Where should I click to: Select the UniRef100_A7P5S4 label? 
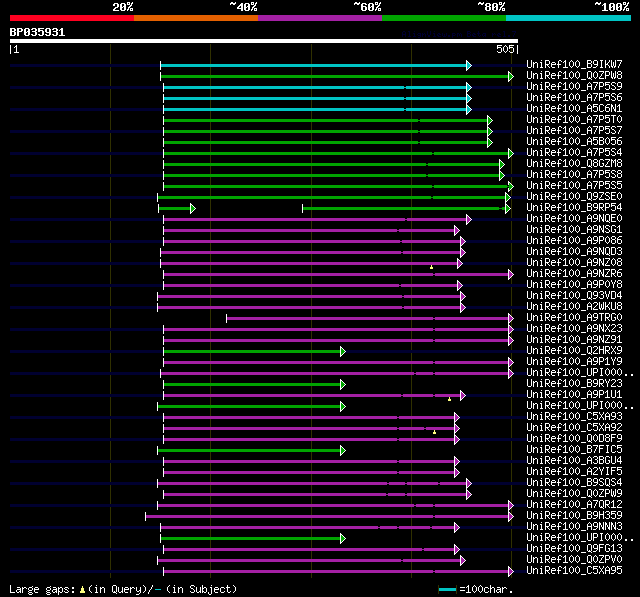[574, 152]
